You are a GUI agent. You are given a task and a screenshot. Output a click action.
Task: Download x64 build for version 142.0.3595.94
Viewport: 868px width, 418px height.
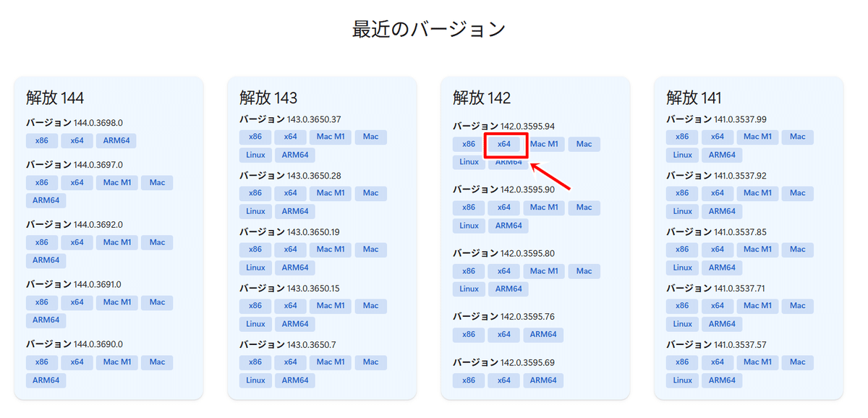[503, 144]
